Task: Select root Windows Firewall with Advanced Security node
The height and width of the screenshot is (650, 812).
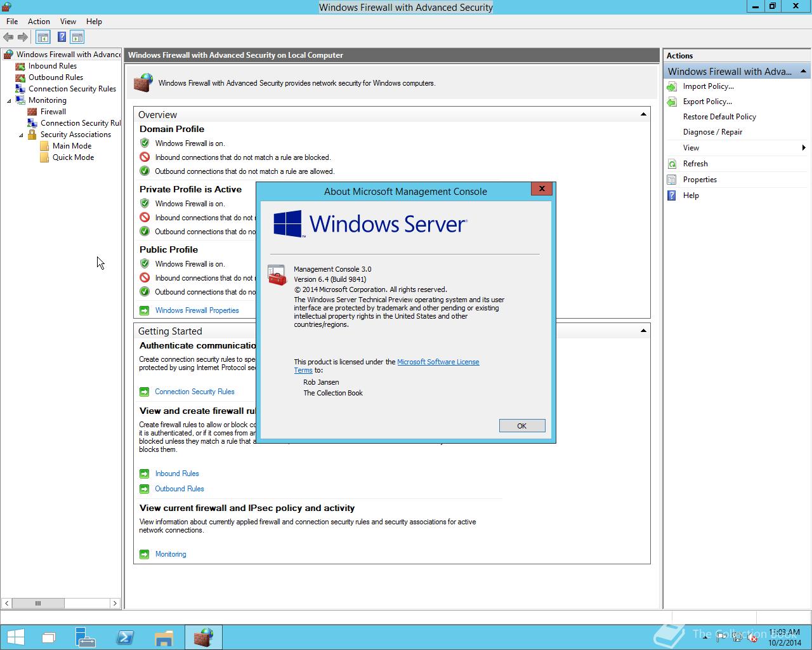Action: pos(69,55)
